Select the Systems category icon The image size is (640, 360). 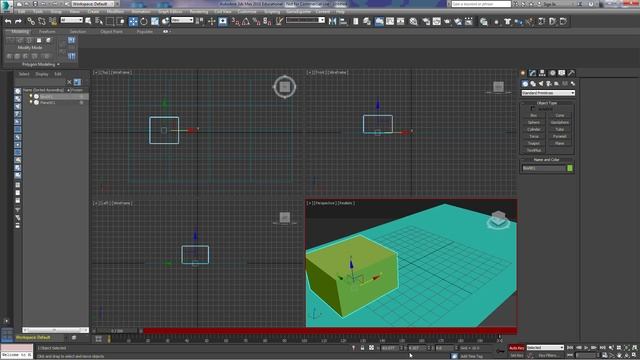click(x=573, y=83)
